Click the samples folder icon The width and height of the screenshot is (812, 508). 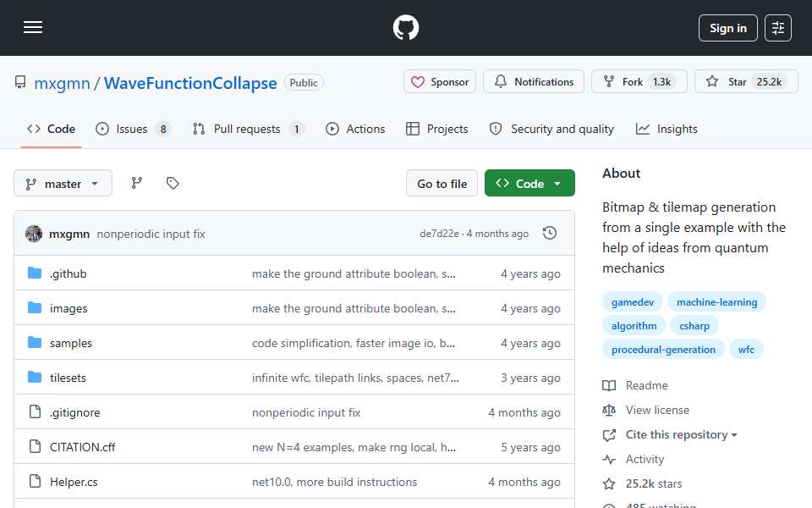pos(35,343)
